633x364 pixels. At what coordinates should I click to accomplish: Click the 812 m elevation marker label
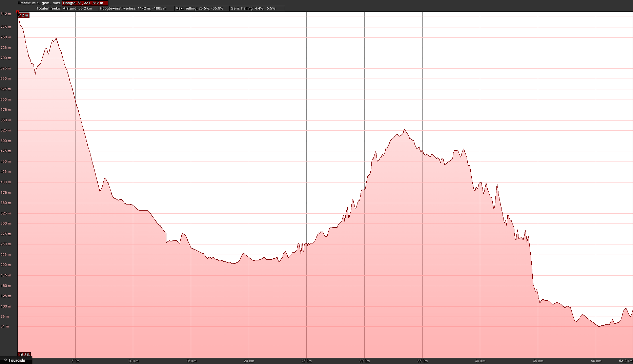(x=23, y=15)
